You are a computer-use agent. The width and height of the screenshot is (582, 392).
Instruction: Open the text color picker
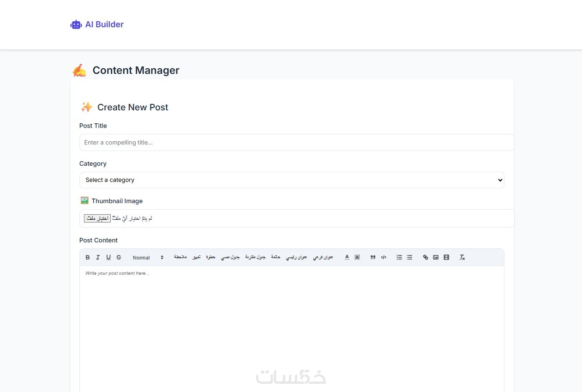tap(347, 258)
